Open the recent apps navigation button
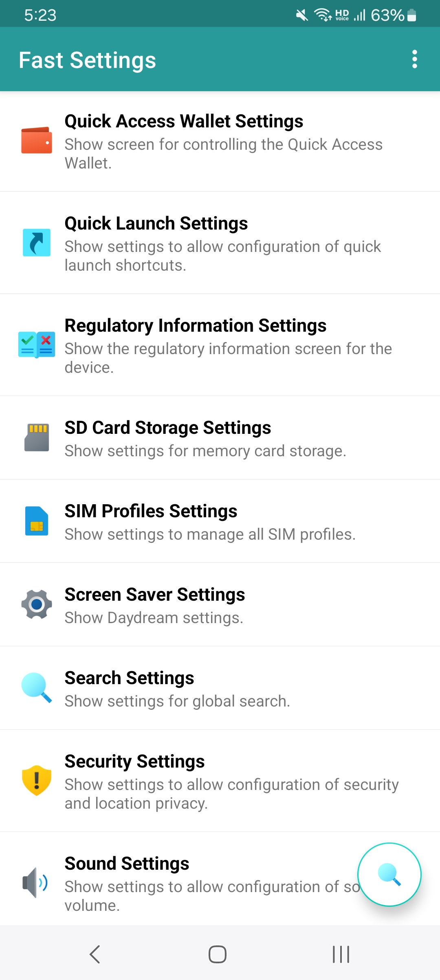 tap(341, 954)
